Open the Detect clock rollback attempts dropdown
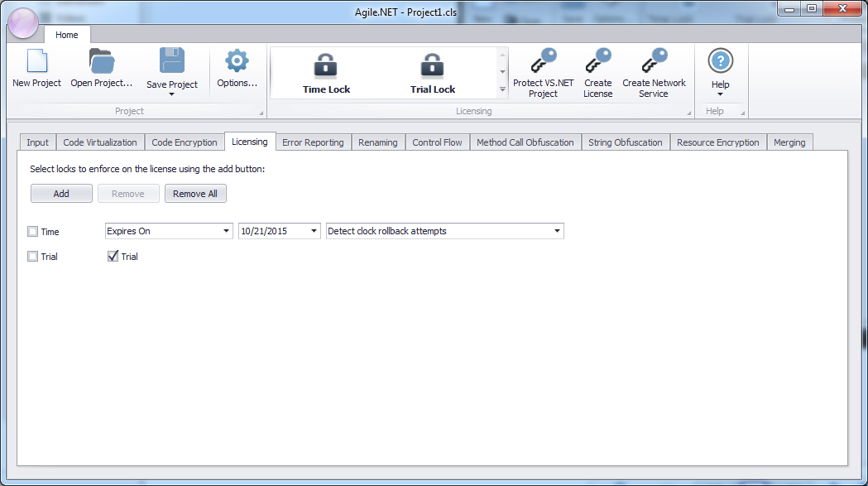 click(558, 231)
